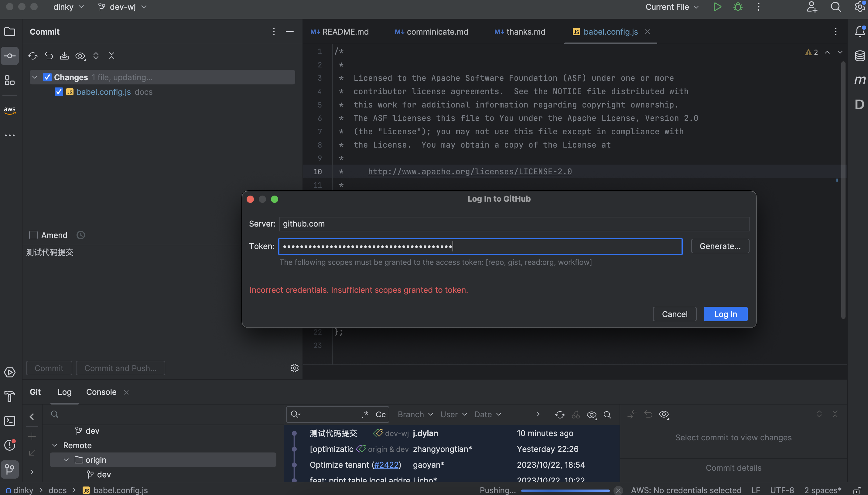Click the Rollback icon in Commit toolbar
The height and width of the screenshot is (495, 868).
click(x=49, y=56)
